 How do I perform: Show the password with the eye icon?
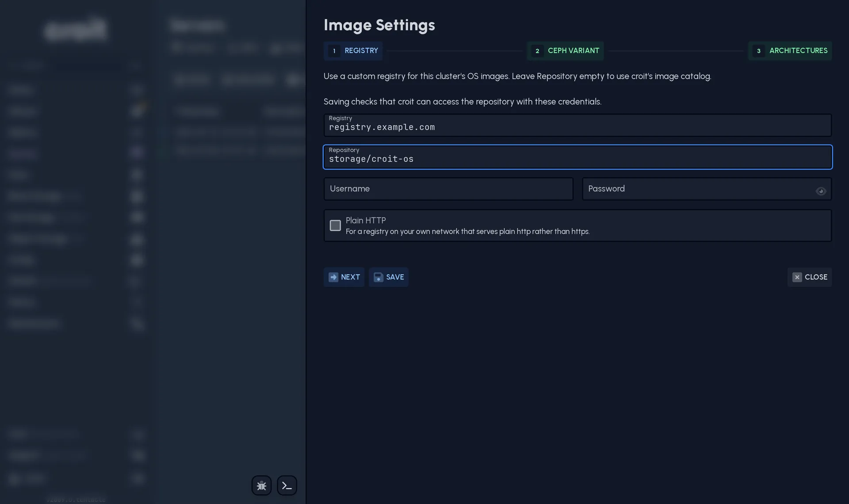[x=821, y=191]
